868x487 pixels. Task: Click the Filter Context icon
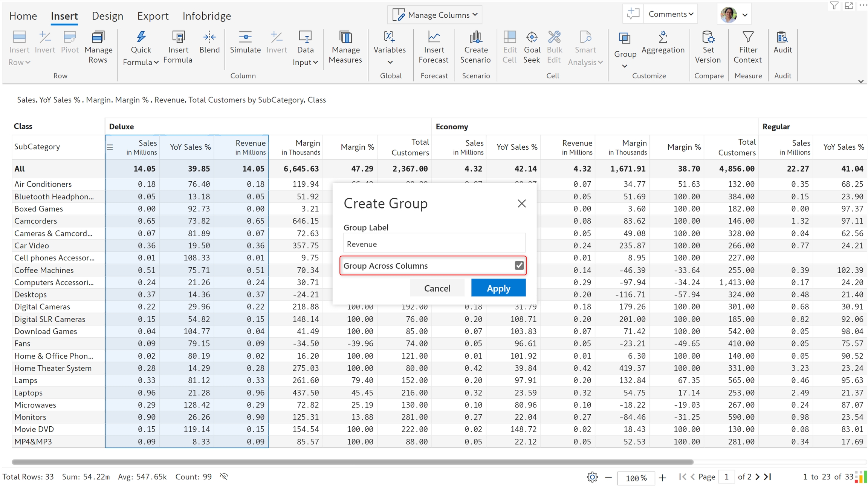(747, 37)
